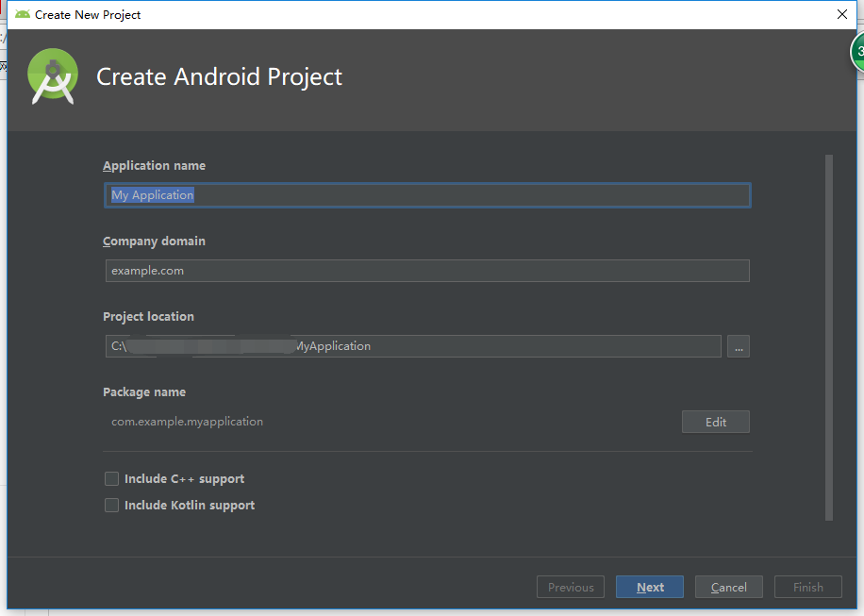The height and width of the screenshot is (616, 864).
Task: Enable the Include C++ support checkbox
Action: coord(112,479)
